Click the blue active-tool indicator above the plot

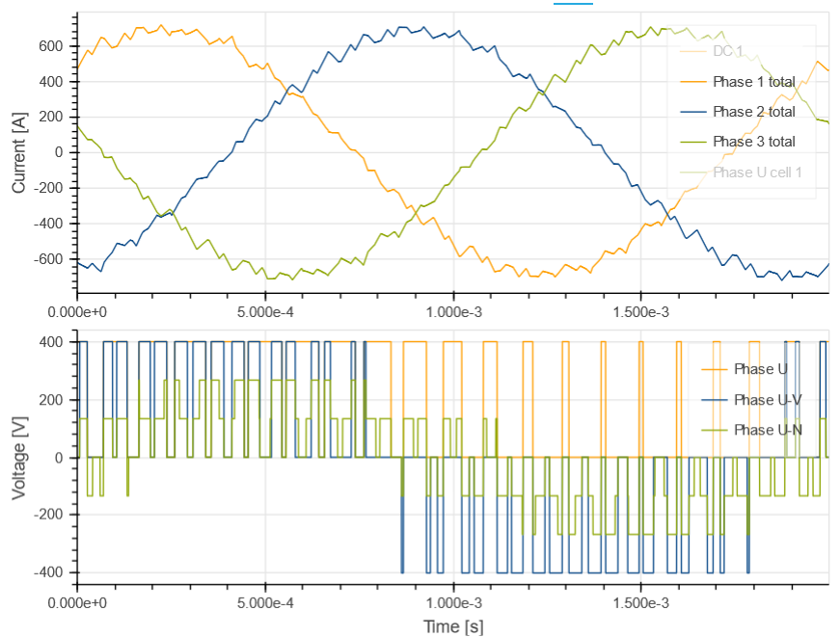point(573,3)
